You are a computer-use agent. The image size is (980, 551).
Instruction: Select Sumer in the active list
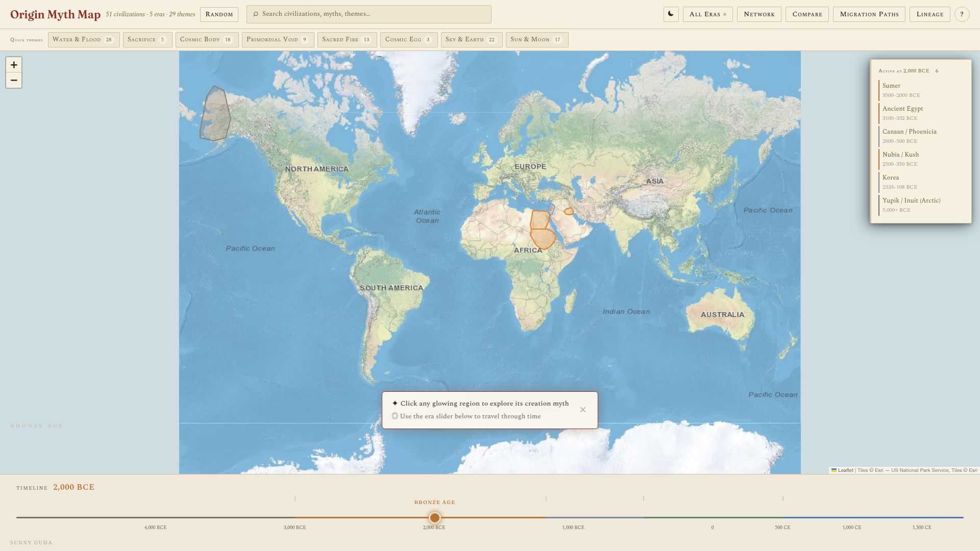[921, 90]
